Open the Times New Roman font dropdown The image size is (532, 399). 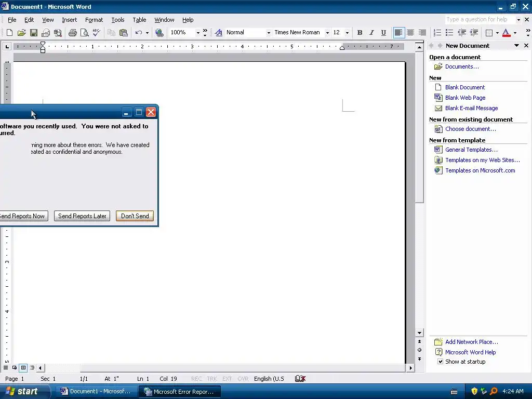pyautogui.click(x=327, y=33)
